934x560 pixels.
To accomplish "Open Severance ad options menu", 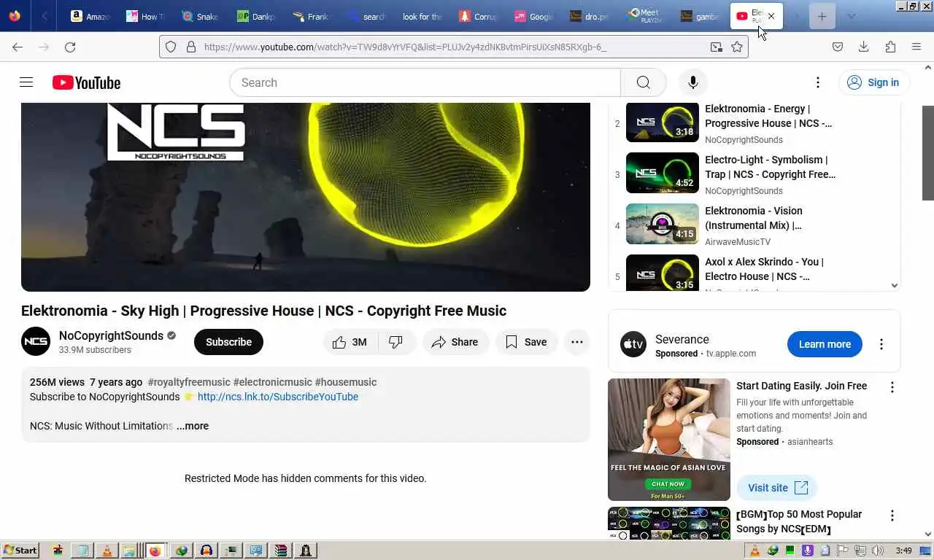I will (x=881, y=344).
